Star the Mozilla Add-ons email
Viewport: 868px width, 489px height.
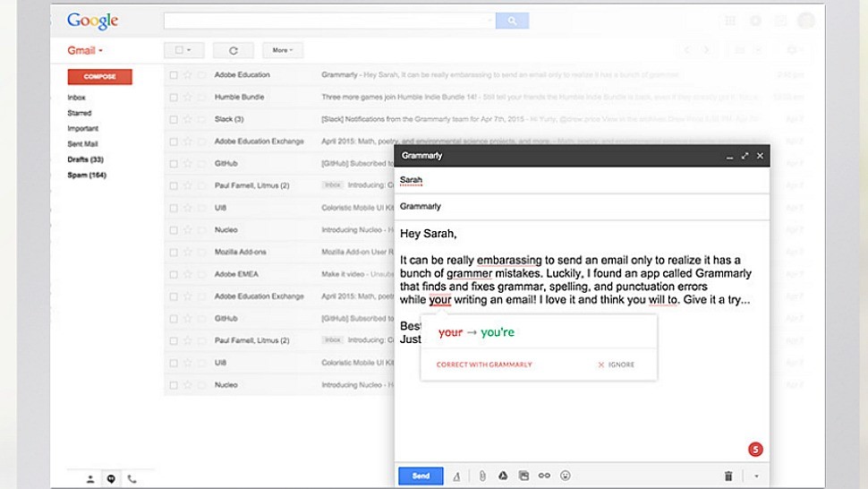click(188, 252)
